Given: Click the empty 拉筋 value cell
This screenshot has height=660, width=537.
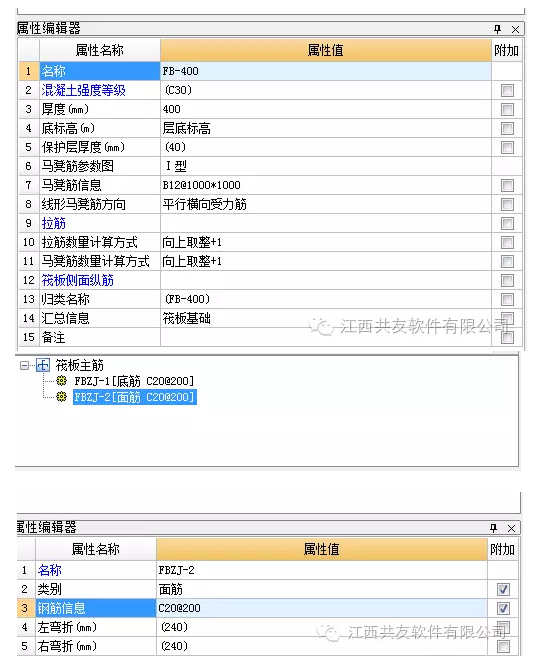Looking at the screenshot, I should click(x=325, y=224).
